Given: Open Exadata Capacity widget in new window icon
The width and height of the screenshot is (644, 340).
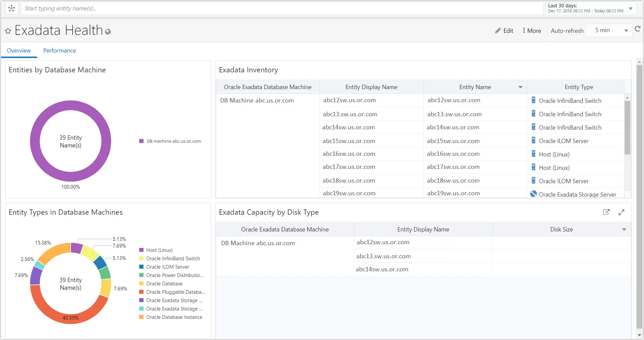Looking at the screenshot, I should pyautogui.click(x=606, y=212).
